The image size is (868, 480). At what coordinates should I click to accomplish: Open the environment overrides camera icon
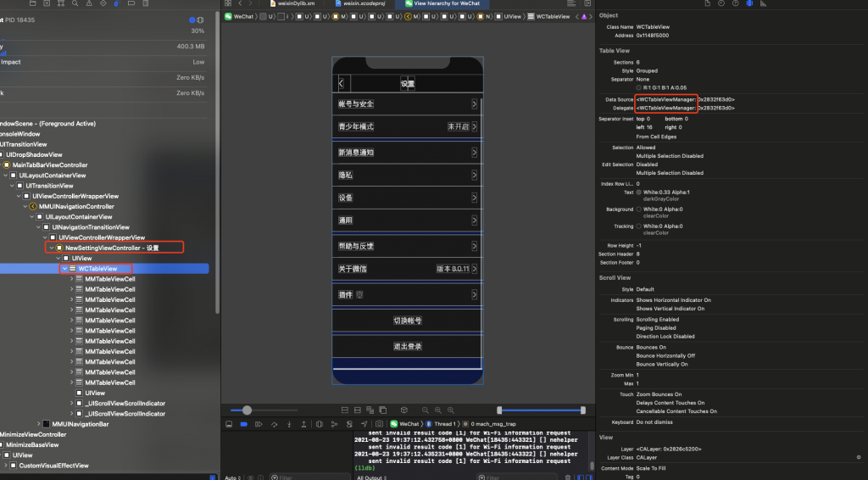(349, 423)
